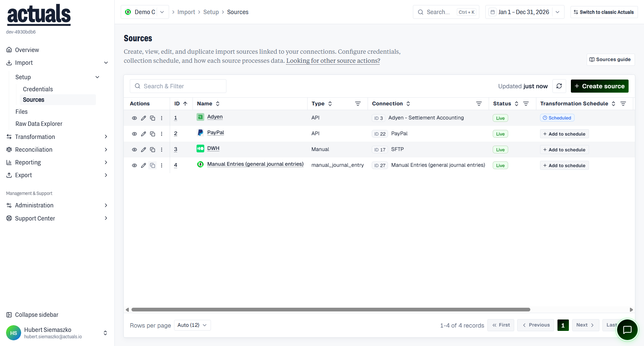
Task: Open global Search box in header
Action: (446, 12)
